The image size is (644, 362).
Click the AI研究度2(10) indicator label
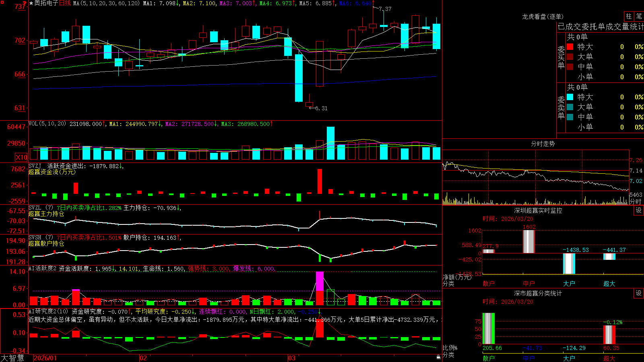[48, 311]
